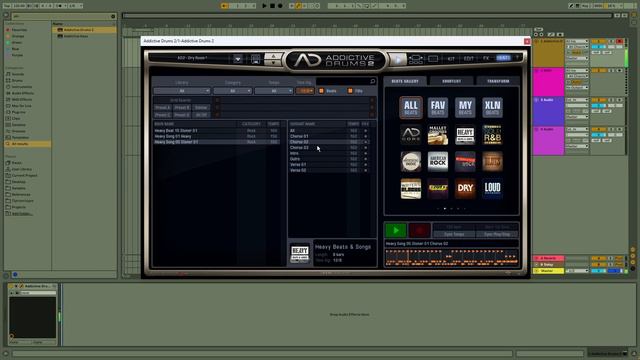Click the audio routing icon in Addictive Drums
The height and width of the screenshot is (360, 640).
pyautogui.click(x=416, y=60)
